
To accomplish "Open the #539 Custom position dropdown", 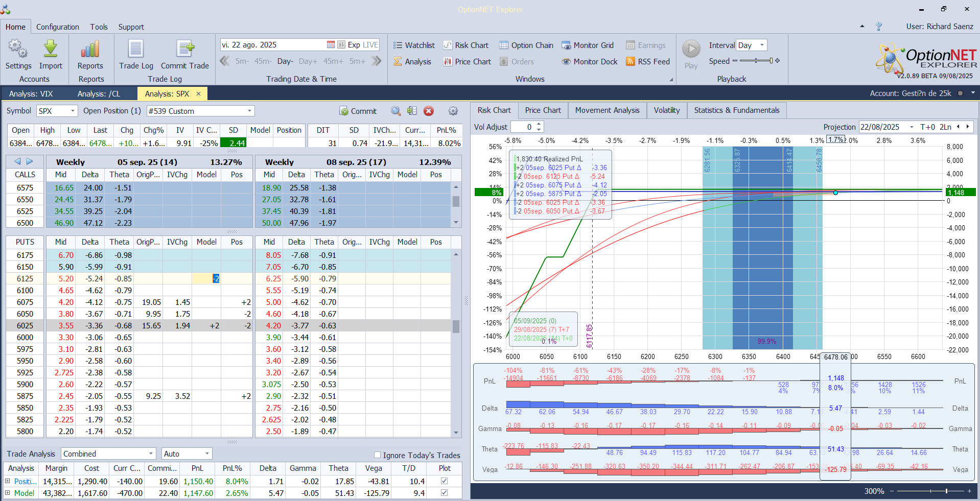I will coord(249,111).
